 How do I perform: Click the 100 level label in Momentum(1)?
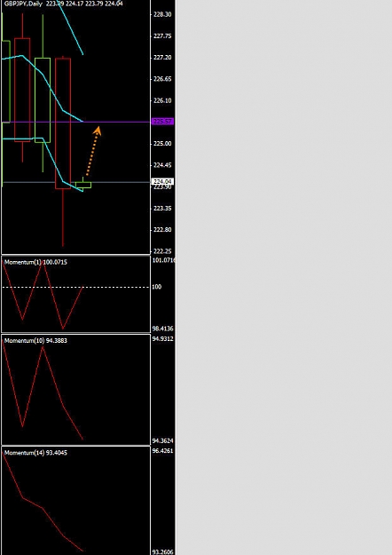pos(157,287)
